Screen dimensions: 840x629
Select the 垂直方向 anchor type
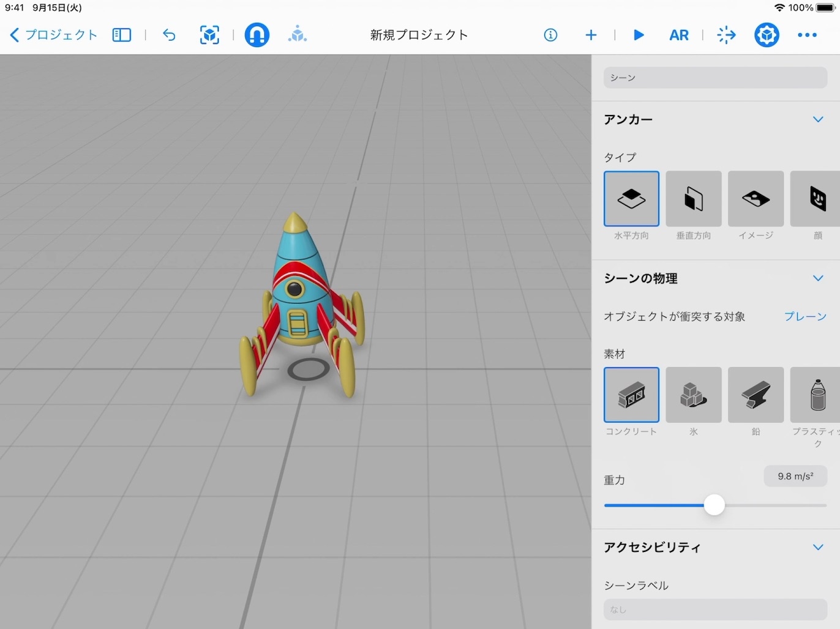[694, 199]
